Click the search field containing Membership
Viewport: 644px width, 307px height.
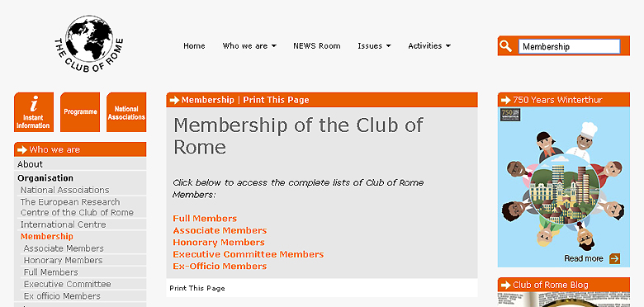click(569, 46)
